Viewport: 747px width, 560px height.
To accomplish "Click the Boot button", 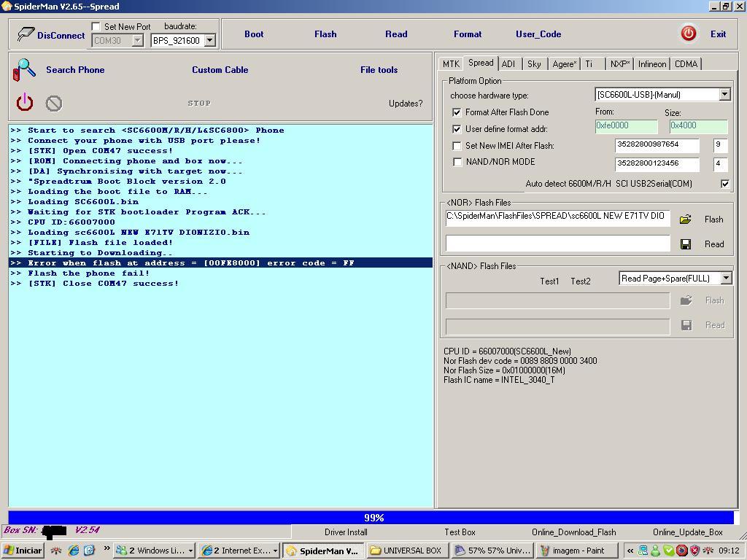I will click(x=254, y=34).
